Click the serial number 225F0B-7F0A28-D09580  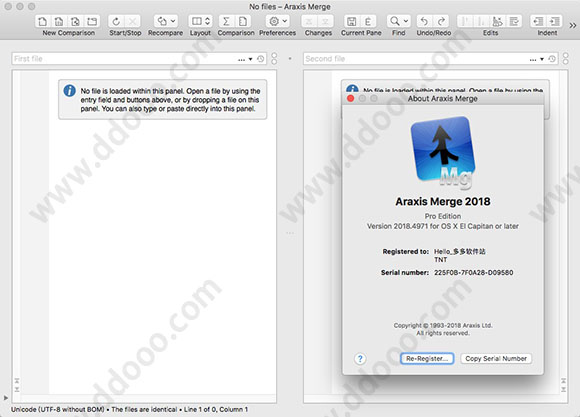point(473,272)
